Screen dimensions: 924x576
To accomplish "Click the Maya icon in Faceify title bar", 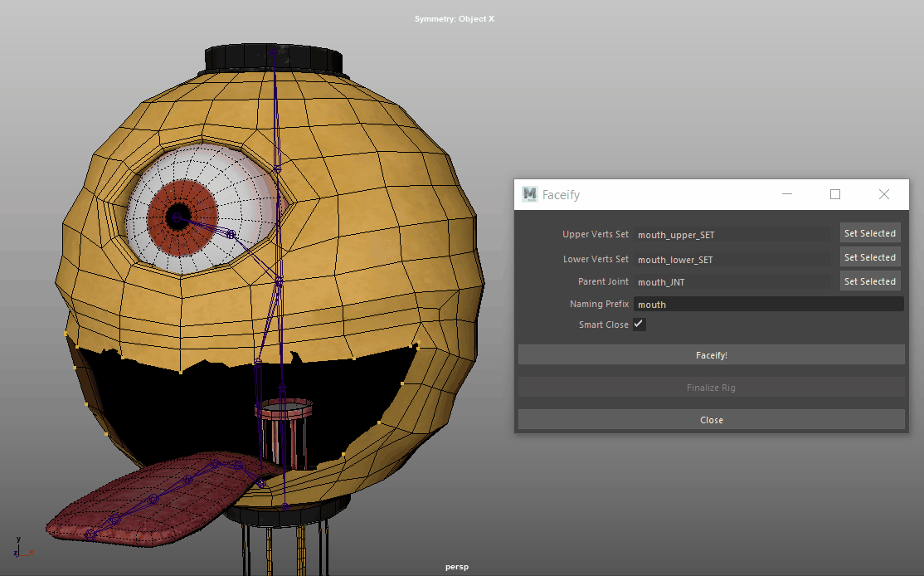I will click(x=529, y=194).
